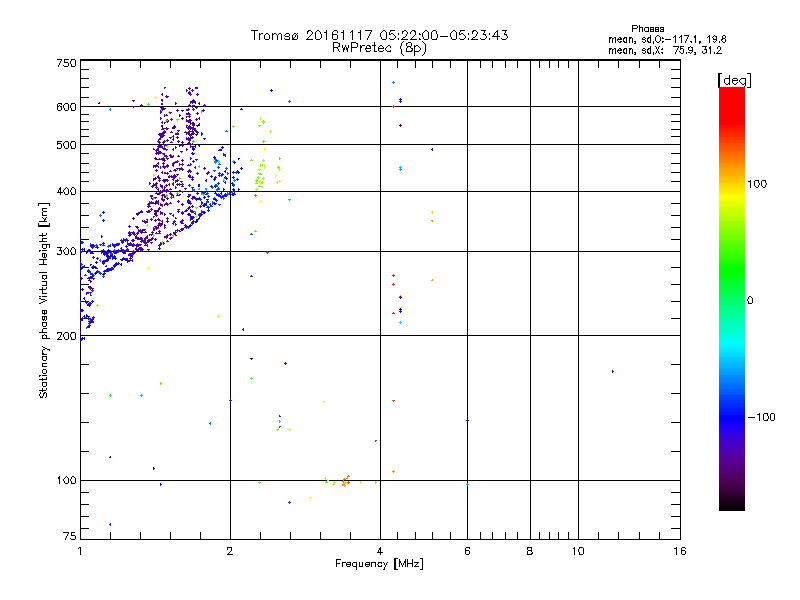Click the 'Phases' header text

[x=647, y=29]
